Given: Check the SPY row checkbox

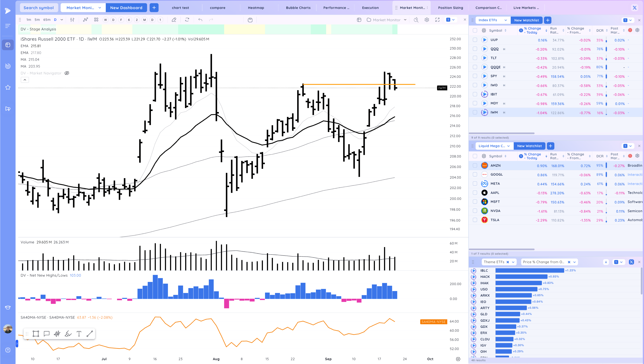Looking at the screenshot, I should click(475, 76).
